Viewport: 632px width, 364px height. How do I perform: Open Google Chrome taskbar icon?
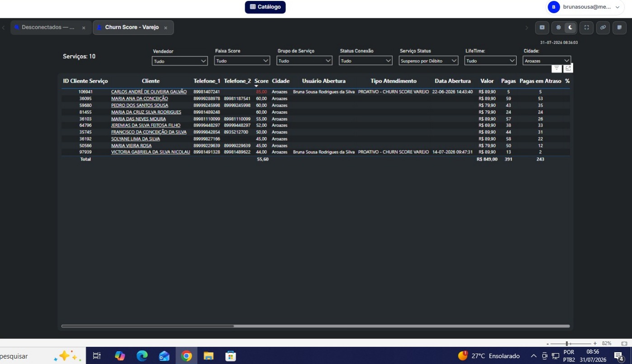click(x=186, y=356)
